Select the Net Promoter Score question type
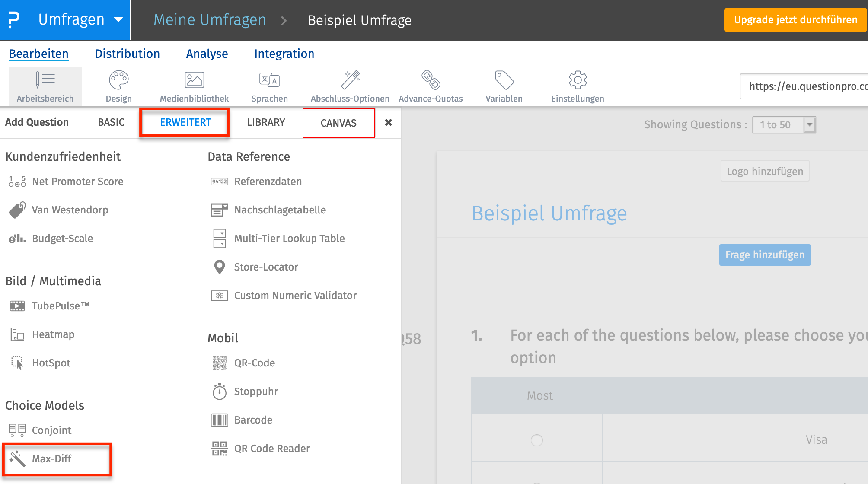The height and width of the screenshot is (484, 868). (x=77, y=181)
